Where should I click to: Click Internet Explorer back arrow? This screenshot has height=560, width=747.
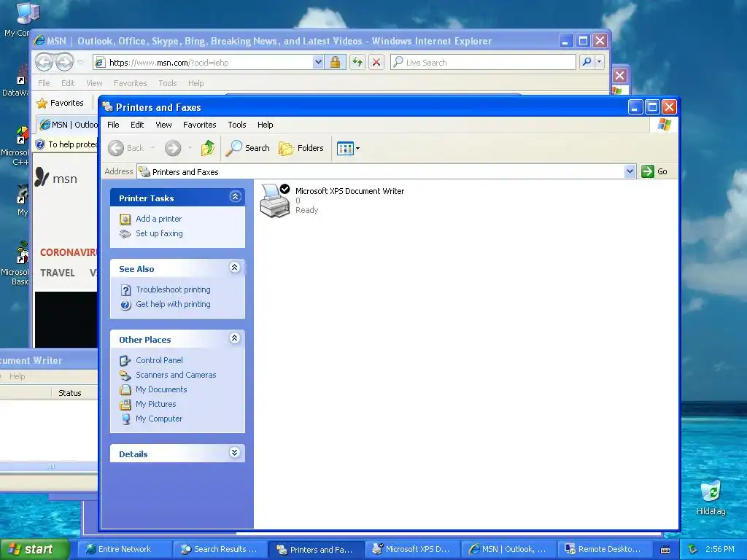coord(44,62)
